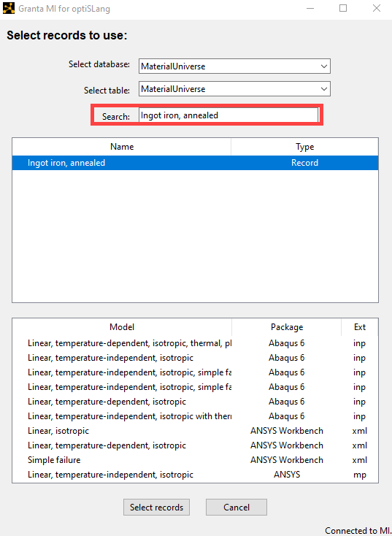The width and height of the screenshot is (392, 536).
Task: Select Linear, isotropic ANSYS Workbench model
Action: tap(195, 431)
